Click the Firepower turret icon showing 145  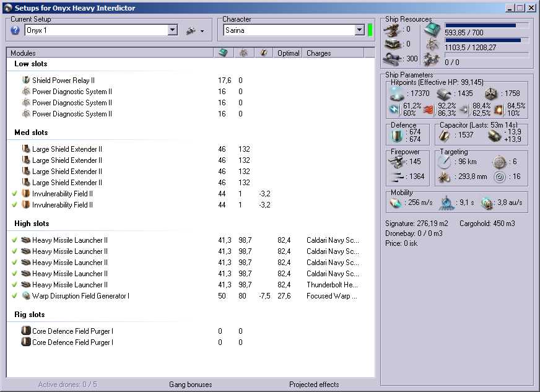click(397, 162)
